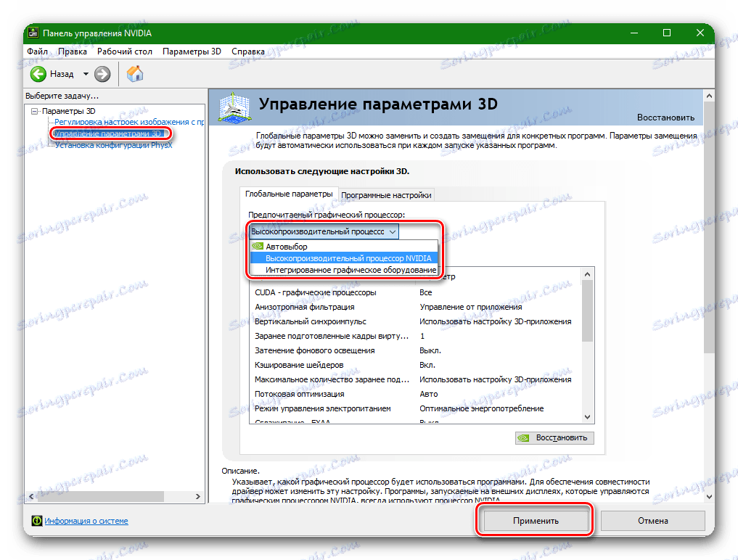Open the Справка menu
738x560 pixels.
[x=248, y=52]
